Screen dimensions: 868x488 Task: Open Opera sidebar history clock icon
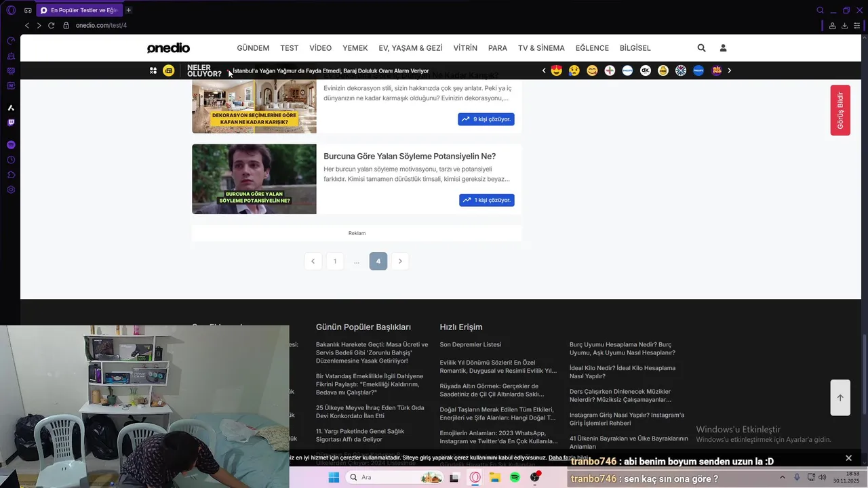pyautogui.click(x=11, y=160)
